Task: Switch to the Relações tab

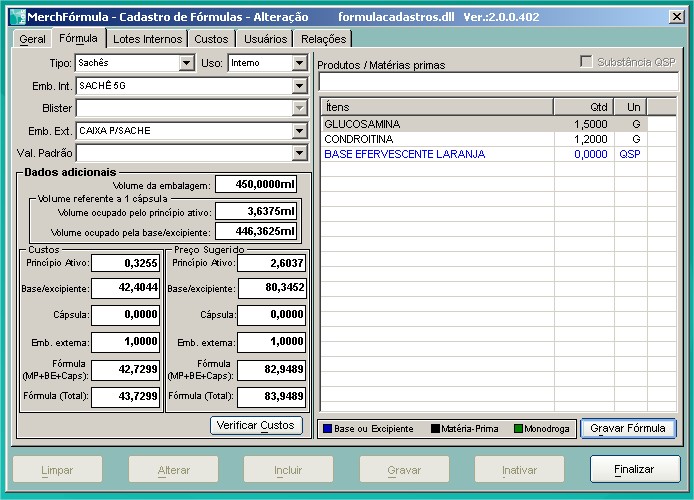Action: point(323,39)
